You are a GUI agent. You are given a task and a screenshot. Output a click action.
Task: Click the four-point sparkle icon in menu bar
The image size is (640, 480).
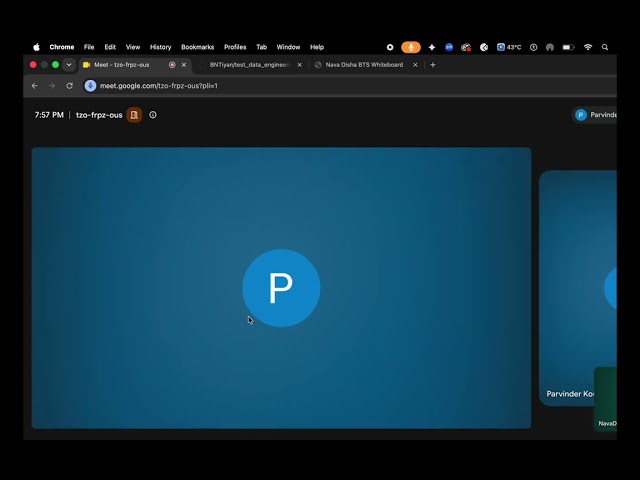tap(431, 47)
